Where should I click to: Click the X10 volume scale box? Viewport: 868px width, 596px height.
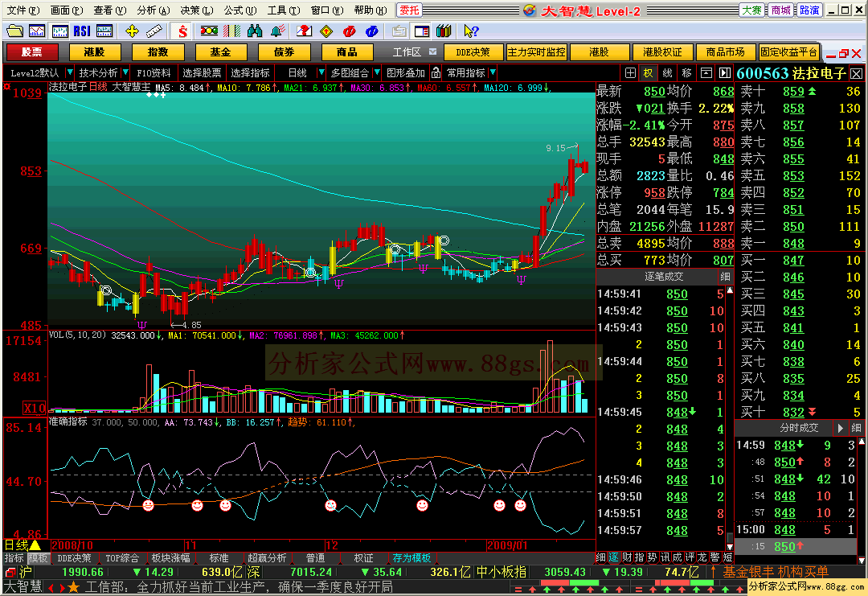coord(35,409)
